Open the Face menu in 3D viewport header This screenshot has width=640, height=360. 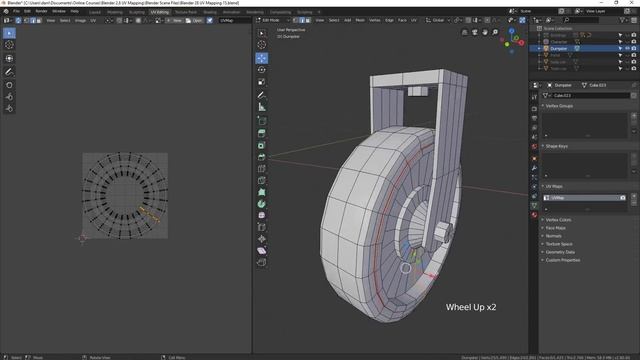402,20
